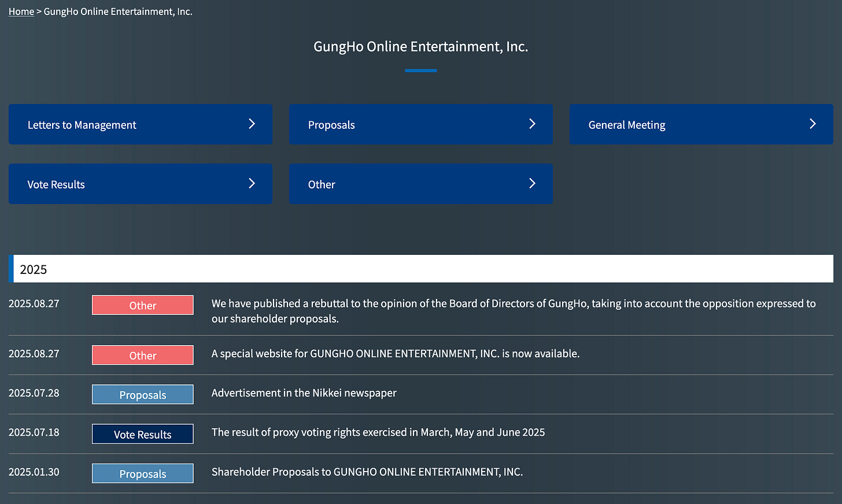Click the Vote Results tag dated 2025.07.18
The image size is (842, 504).
pyautogui.click(x=143, y=434)
